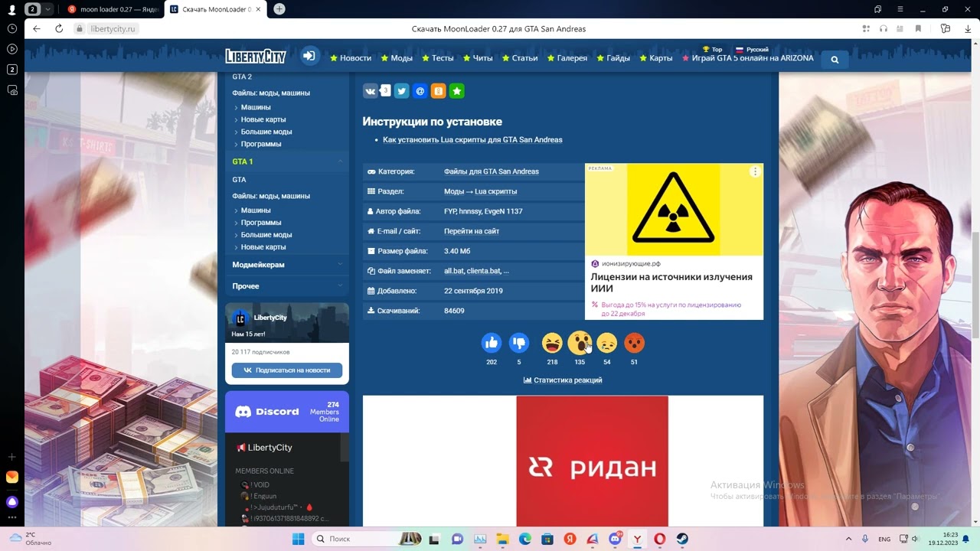Click the Перейти на сайт link
The width and height of the screenshot is (980, 551).
tap(472, 231)
